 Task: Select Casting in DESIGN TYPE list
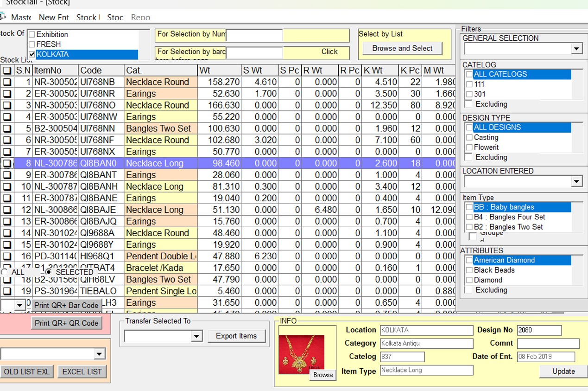(x=486, y=137)
